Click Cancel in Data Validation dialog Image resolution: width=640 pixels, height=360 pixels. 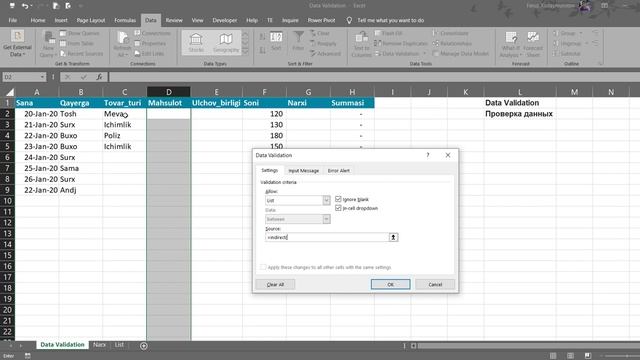tap(435, 284)
